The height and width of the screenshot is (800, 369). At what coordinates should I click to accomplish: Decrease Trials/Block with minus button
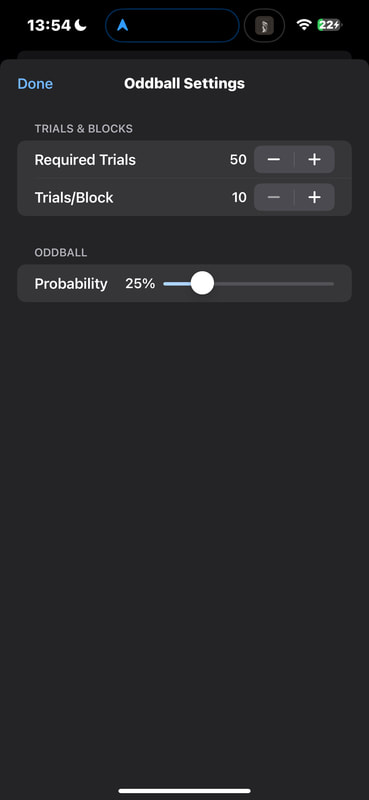pos(274,197)
